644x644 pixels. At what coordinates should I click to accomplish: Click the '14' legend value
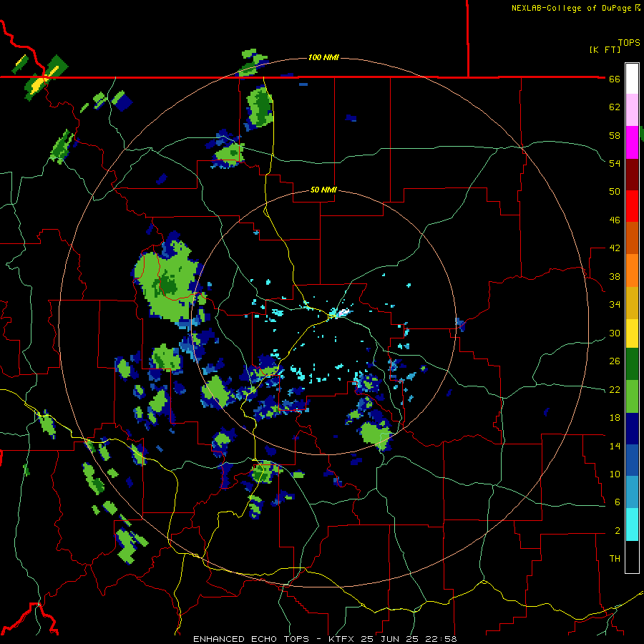click(x=615, y=446)
